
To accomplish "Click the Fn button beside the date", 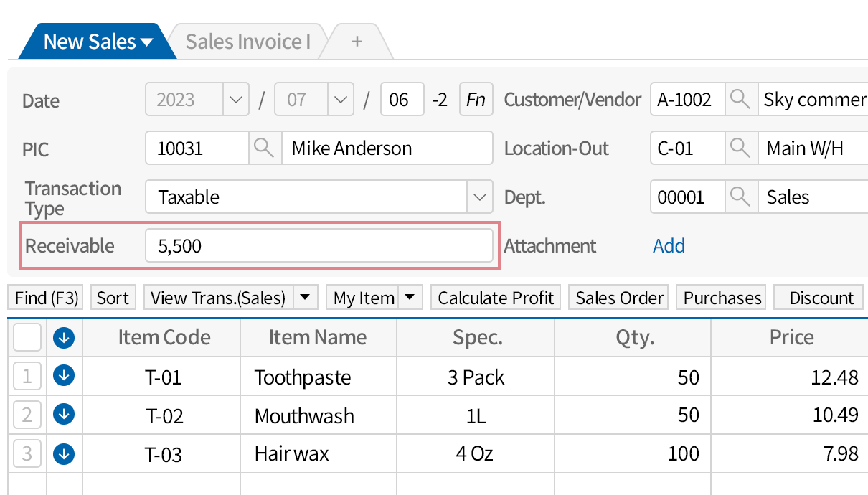I will [476, 100].
